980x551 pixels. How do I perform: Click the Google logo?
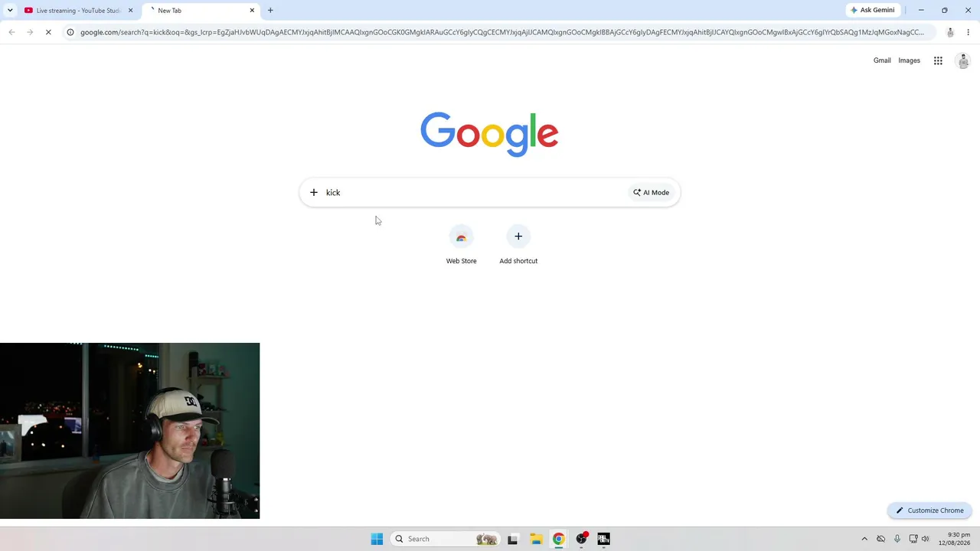[x=489, y=134]
